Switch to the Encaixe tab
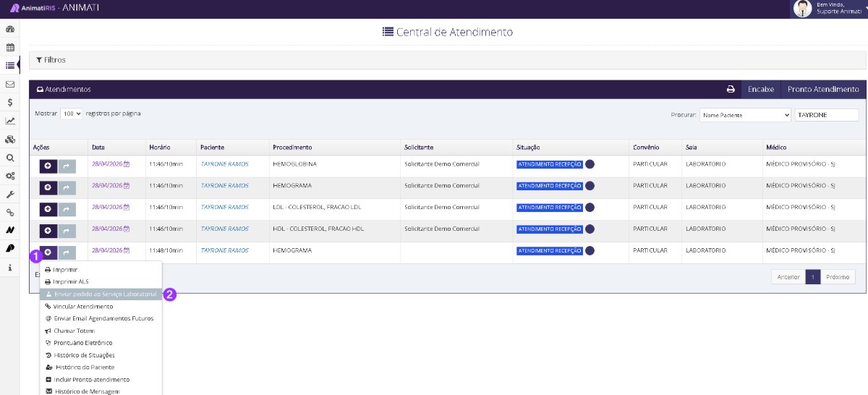The width and height of the screenshot is (868, 395). point(760,89)
